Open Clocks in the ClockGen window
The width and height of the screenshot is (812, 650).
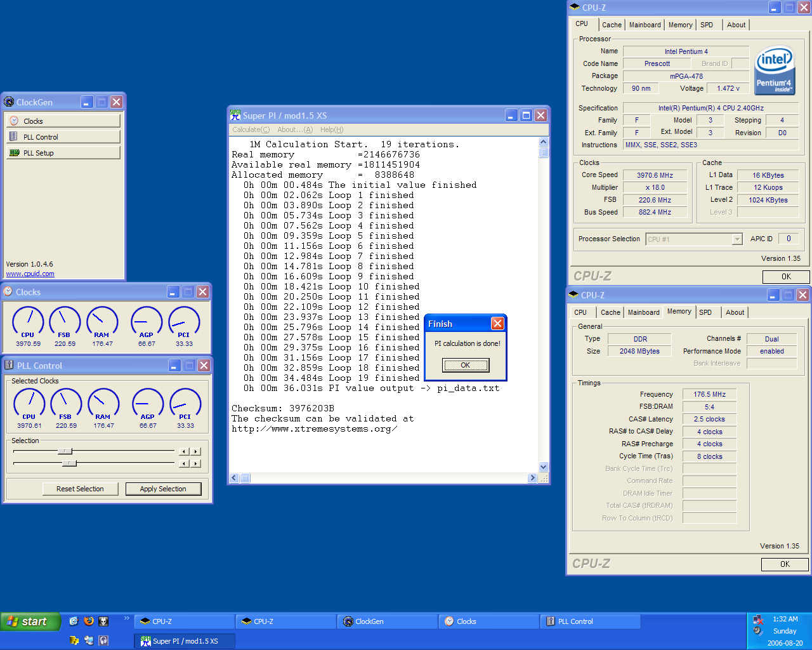pos(63,121)
